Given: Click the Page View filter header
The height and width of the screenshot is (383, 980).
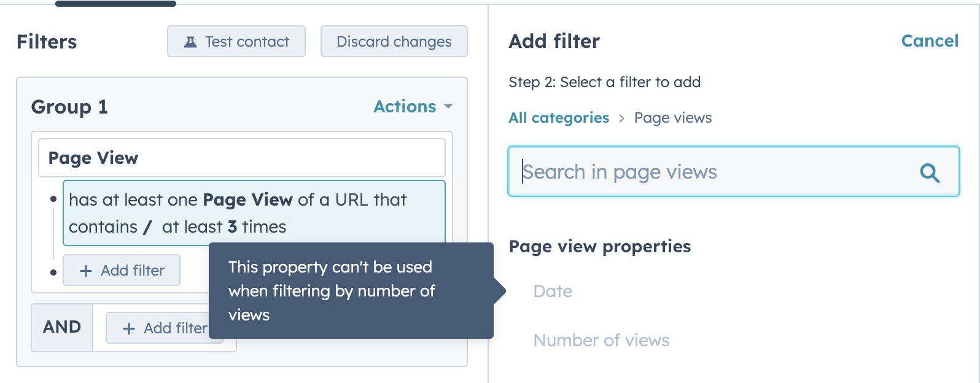Looking at the screenshot, I should 242,158.
